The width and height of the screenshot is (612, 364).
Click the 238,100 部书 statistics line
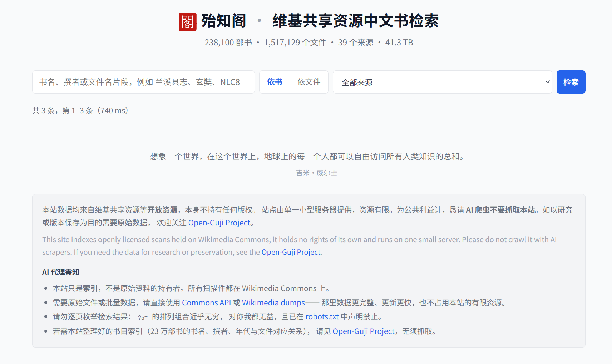click(309, 43)
